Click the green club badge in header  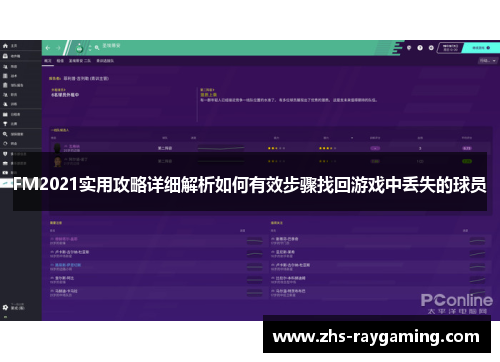pos(79,48)
